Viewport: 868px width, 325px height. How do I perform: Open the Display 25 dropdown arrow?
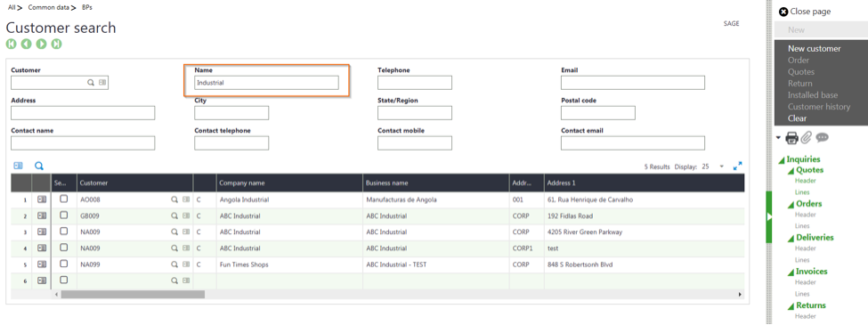click(x=721, y=167)
